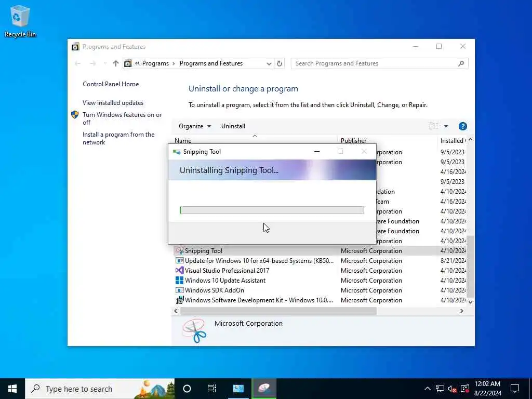Switch to Snipping Tool installer taskbar button
The height and width of the screenshot is (399, 532).
(264, 389)
